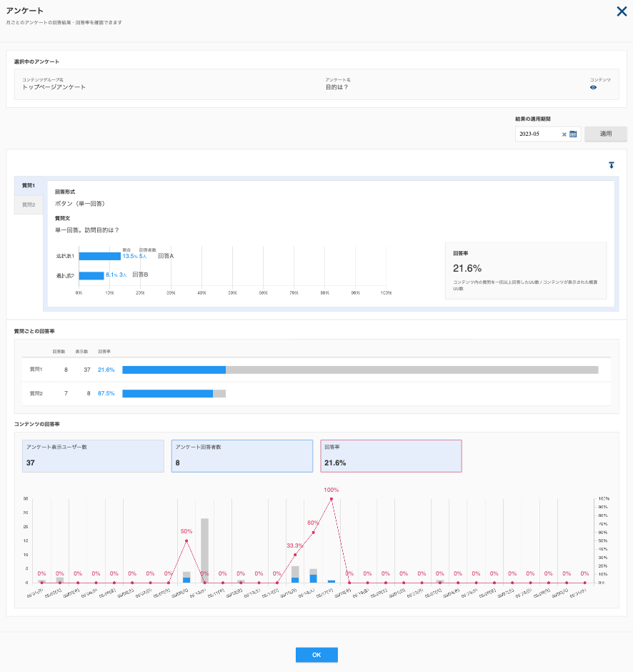Toggle the pink 回答率 card
Viewport: 633px width, 672px height.
click(391, 456)
